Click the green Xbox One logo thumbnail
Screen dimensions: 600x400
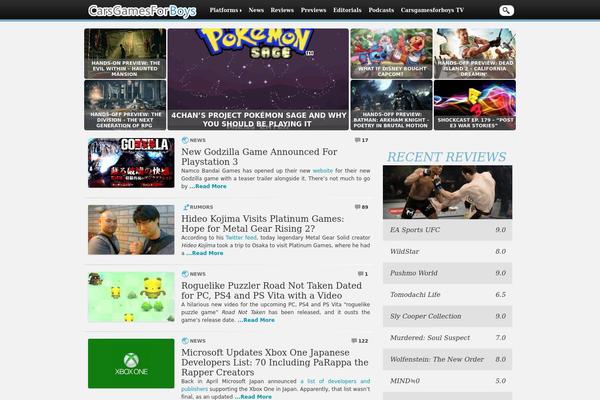pos(131,363)
